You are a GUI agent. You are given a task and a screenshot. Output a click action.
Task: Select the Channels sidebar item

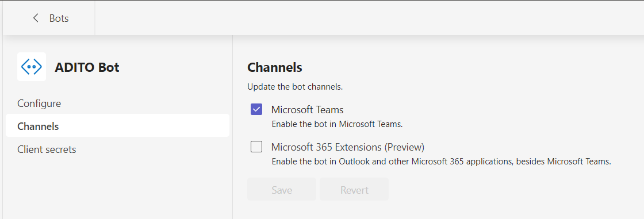pyautogui.click(x=117, y=126)
